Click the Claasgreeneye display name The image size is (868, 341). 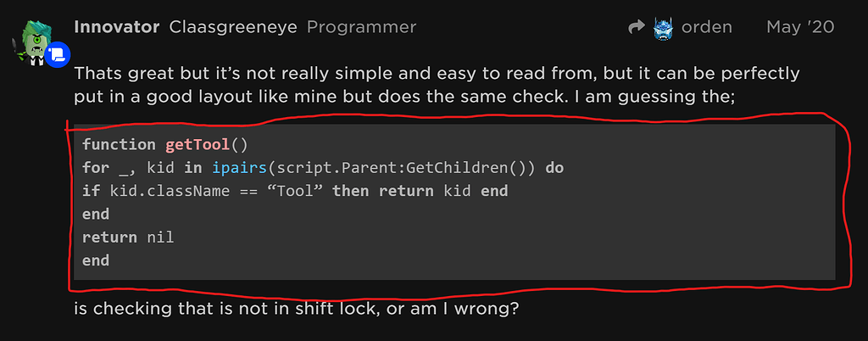[x=233, y=27]
